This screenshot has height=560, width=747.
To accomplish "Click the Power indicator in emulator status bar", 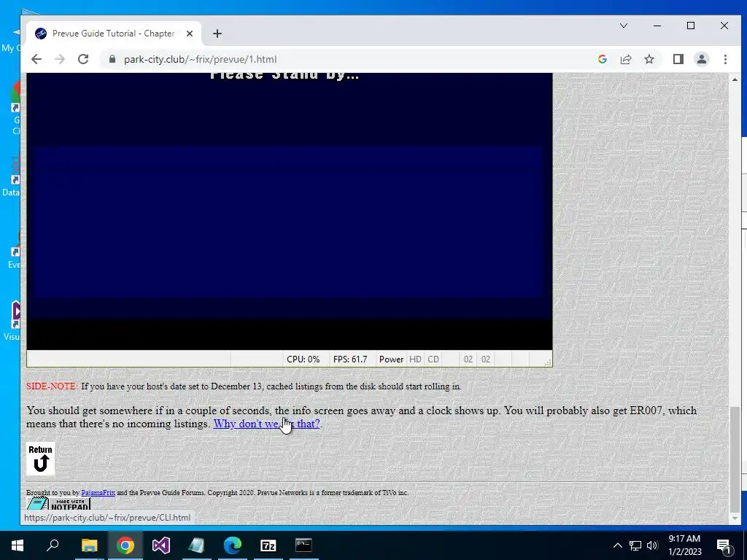I will tap(391, 359).
